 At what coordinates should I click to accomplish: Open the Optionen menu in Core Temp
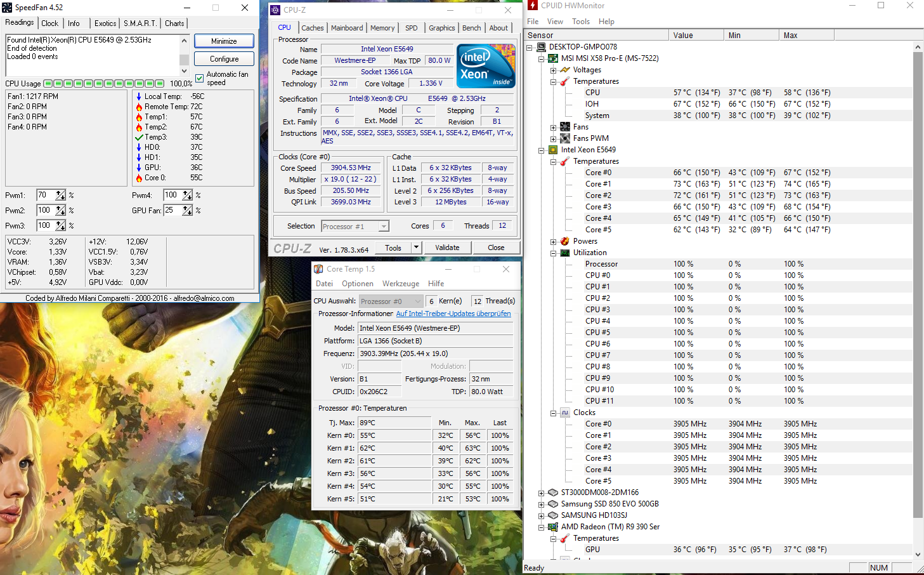(358, 284)
